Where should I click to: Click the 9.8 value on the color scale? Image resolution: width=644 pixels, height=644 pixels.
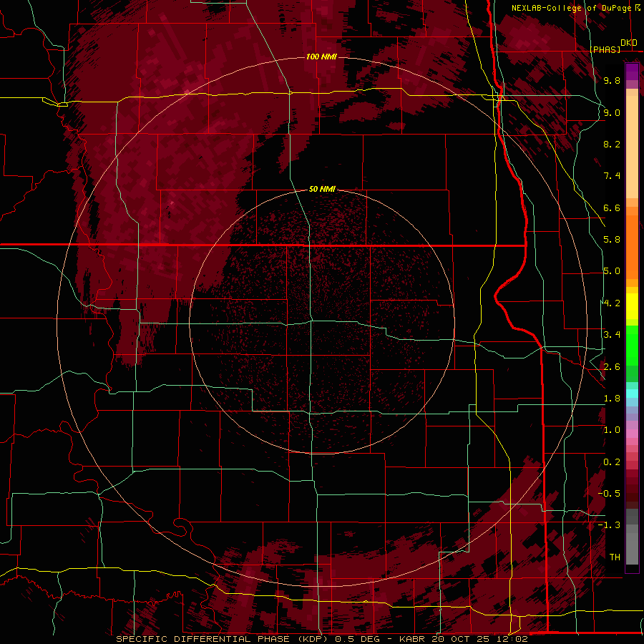(x=612, y=80)
